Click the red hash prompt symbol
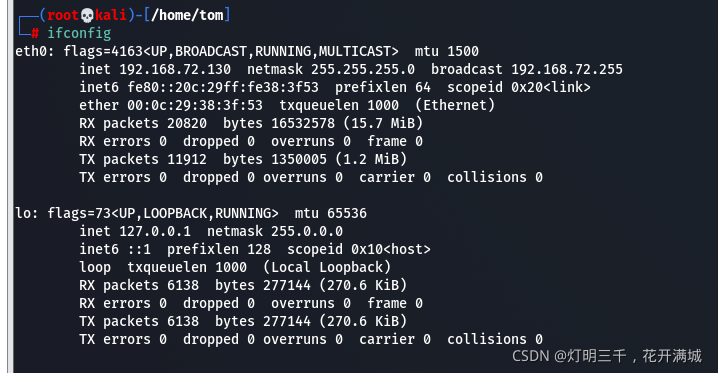 tap(35, 33)
